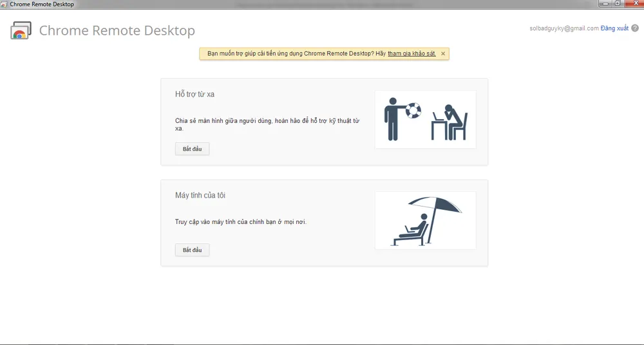The width and height of the screenshot is (644, 345).
Task: Click the 'Truy cập vào máy tính' description text
Action: [x=241, y=222]
